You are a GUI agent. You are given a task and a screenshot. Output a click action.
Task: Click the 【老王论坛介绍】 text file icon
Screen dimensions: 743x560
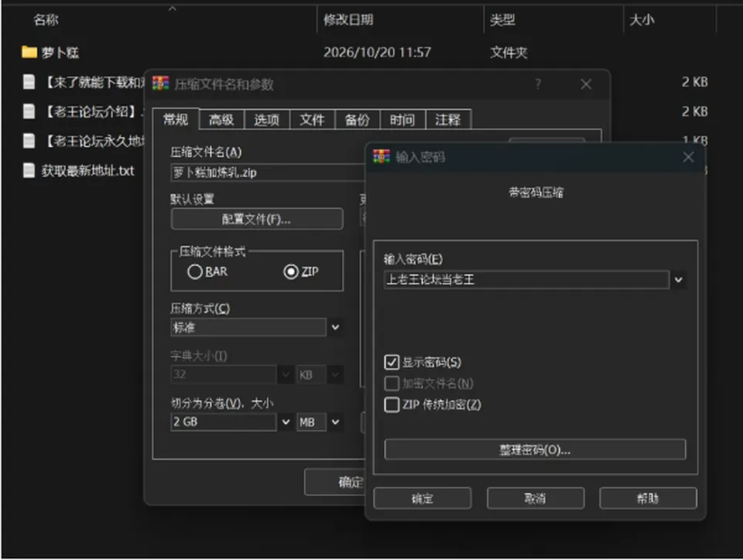[x=29, y=111]
